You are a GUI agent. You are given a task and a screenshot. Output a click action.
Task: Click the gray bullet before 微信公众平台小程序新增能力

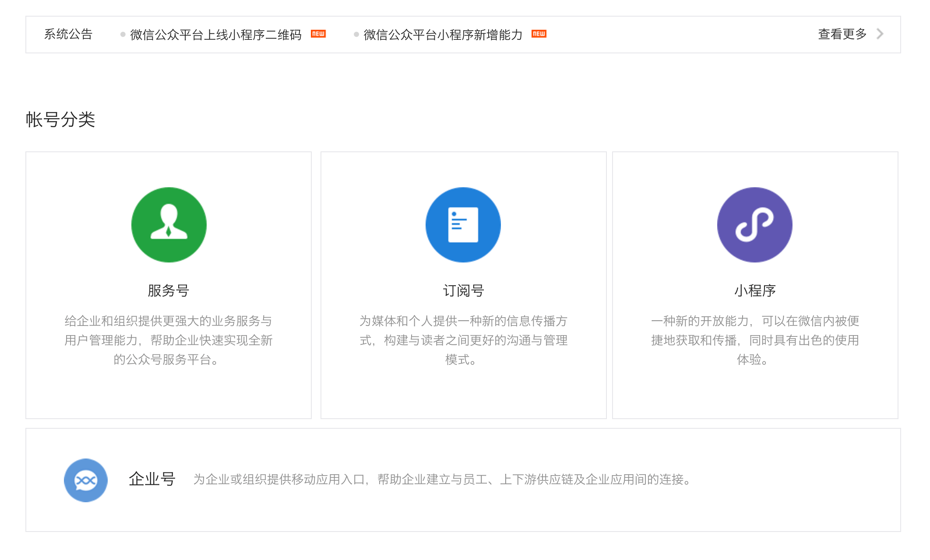click(356, 34)
